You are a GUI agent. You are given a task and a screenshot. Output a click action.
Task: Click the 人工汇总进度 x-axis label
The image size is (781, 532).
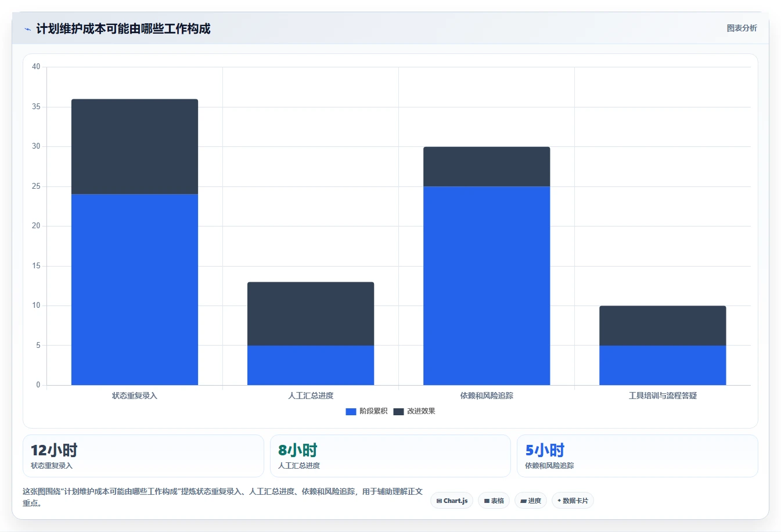click(x=311, y=396)
